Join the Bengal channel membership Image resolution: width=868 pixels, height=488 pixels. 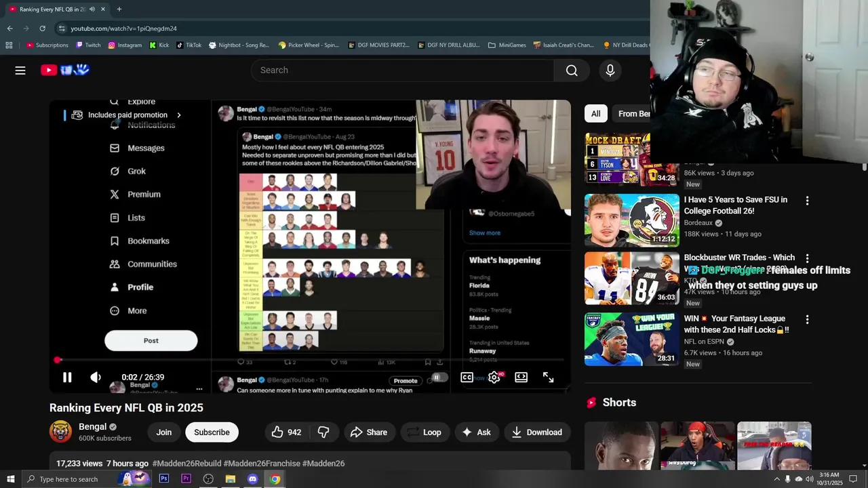164,432
